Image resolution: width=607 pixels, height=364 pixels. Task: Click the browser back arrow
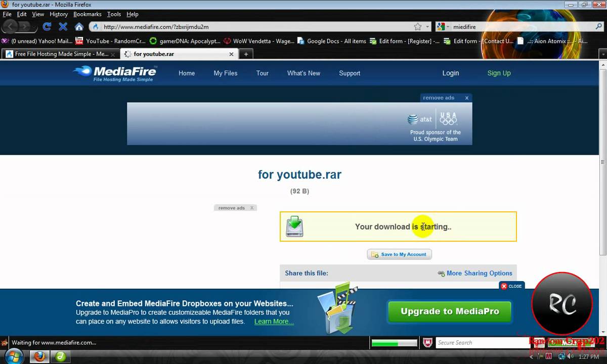pyautogui.click(x=11, y=27)
